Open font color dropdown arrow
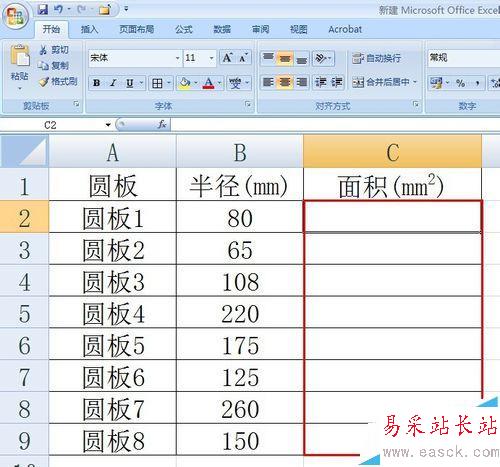 click(220, 83)
